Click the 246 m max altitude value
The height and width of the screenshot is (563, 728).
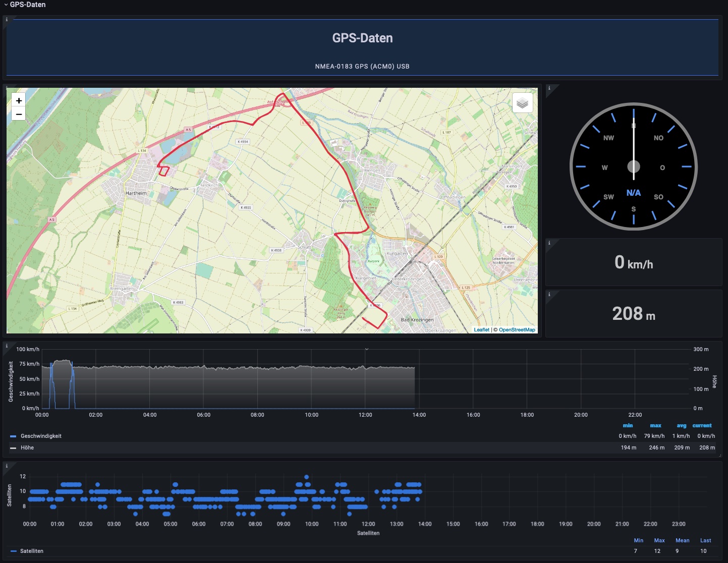657,447
